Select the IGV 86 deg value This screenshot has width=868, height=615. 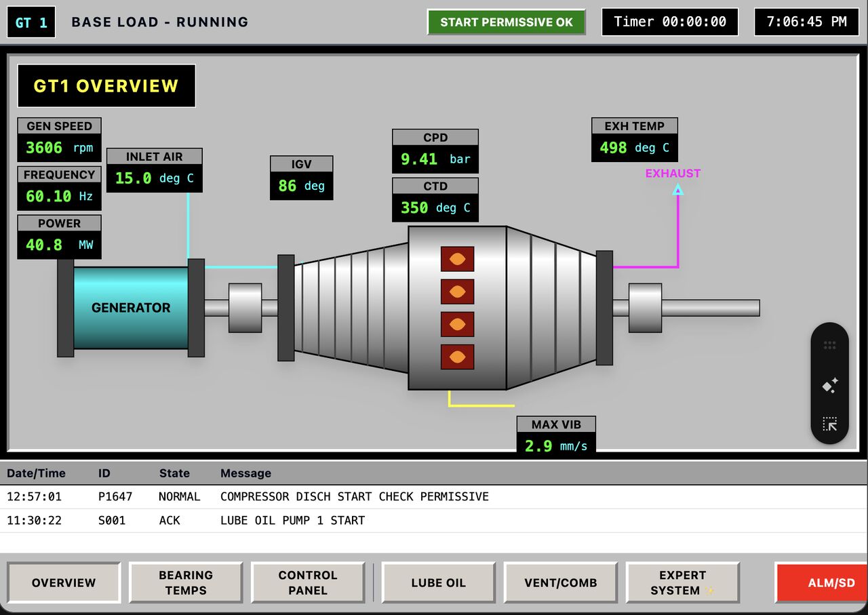tap(302, 186)
